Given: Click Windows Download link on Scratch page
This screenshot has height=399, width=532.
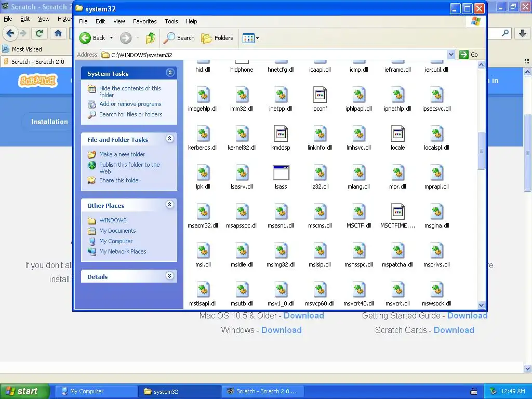Looking at the screenshot, I should coord(281,330).
